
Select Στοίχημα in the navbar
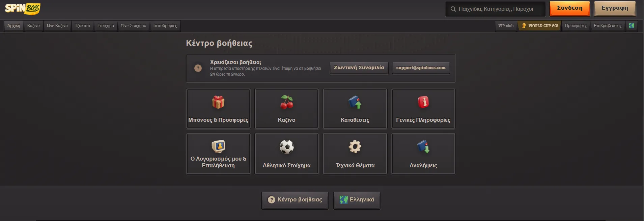(106, 26)
